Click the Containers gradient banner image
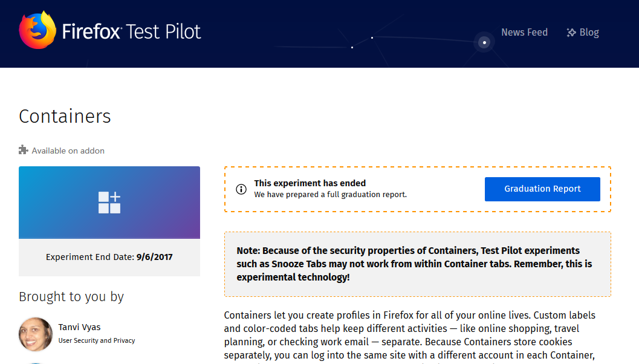This screenshot has height=364, width=639. click(x=109, y=203)
